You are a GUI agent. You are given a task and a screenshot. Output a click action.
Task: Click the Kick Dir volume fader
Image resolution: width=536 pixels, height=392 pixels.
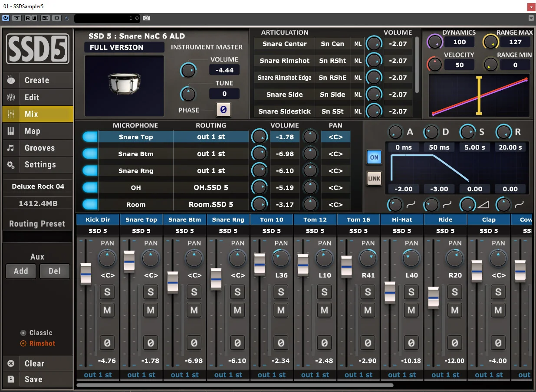[x=86, y=274]
